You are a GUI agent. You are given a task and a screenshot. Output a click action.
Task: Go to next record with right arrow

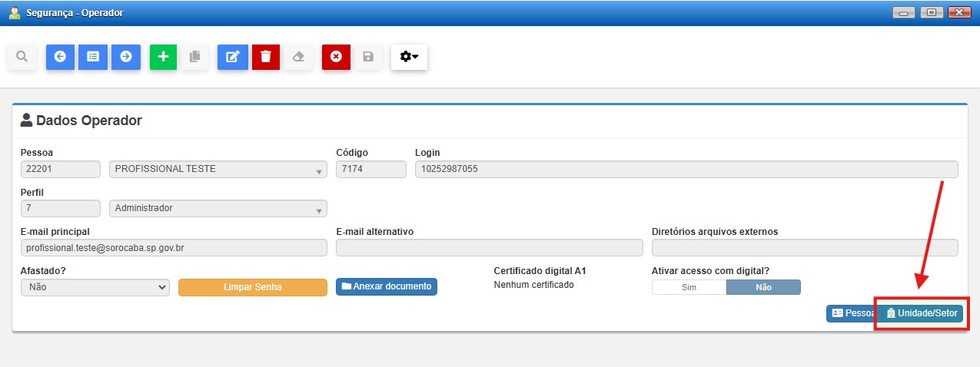click(x=126, y=57)
